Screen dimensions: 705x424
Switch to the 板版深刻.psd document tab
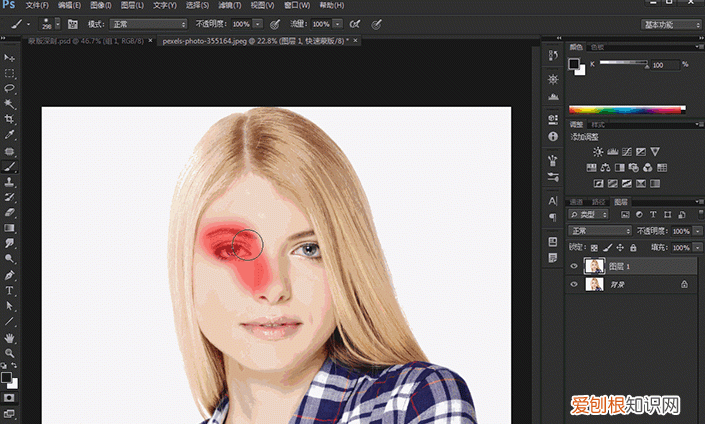pyautogui.click(x=85, y=41)
